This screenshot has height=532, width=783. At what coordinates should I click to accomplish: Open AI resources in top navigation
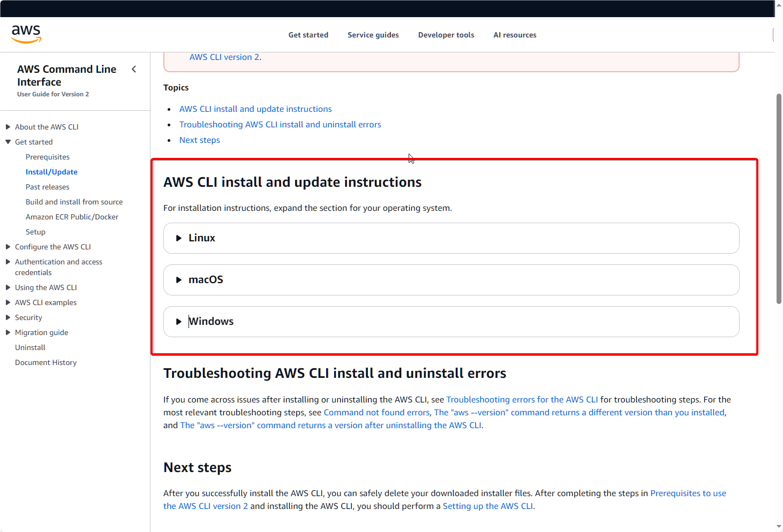click(514, 35)
